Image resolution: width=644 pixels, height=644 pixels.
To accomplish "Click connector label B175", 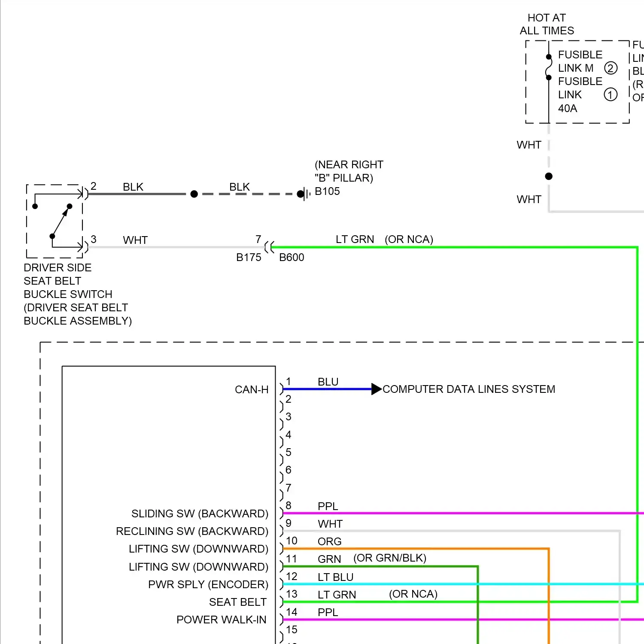I will coord(249,258).
